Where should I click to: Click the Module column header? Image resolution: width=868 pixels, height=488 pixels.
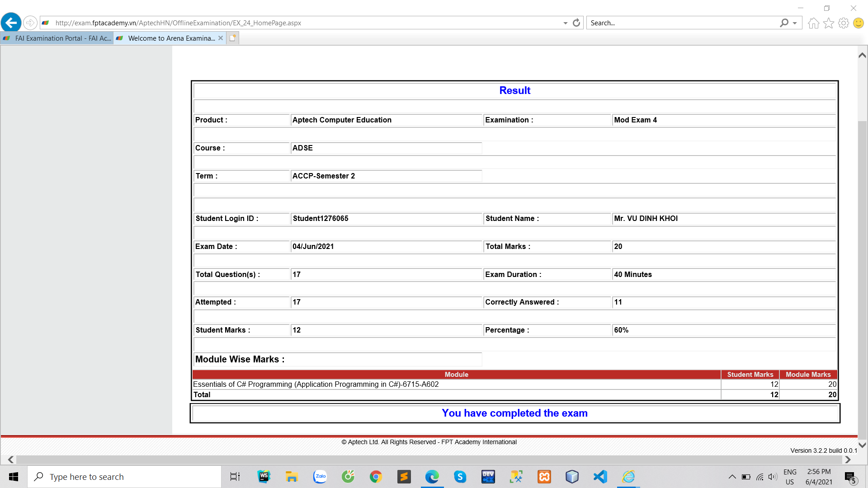point(456,375)
